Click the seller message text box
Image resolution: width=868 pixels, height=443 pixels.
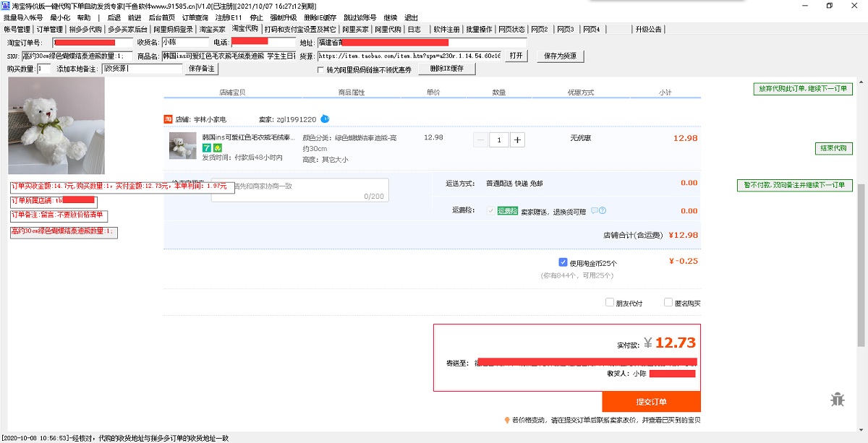point(299,190)
